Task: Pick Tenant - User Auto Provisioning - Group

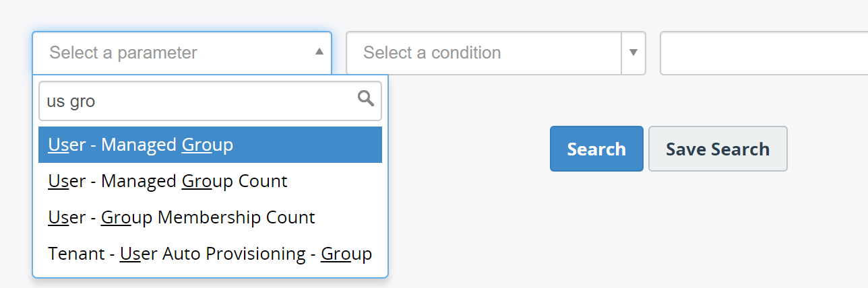Action: (210, 254)
